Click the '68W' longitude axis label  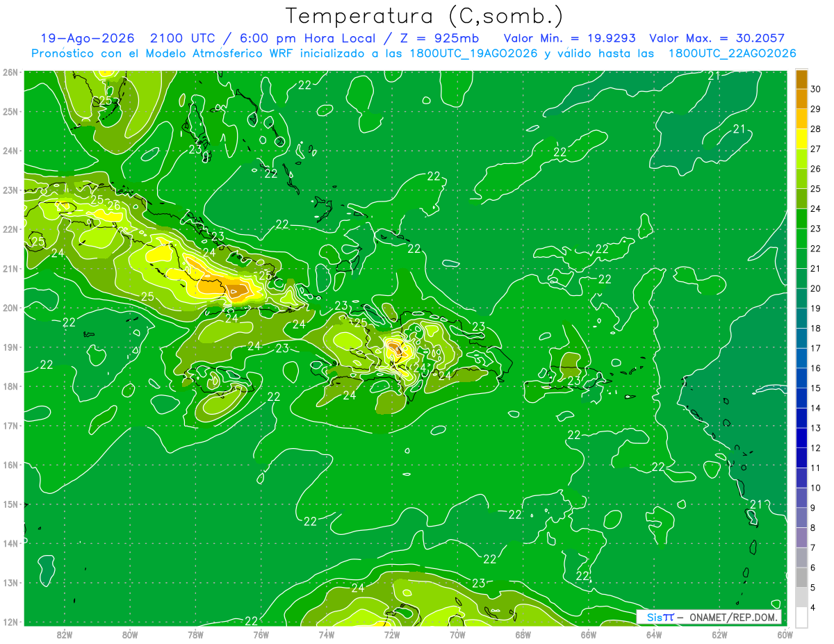[x=523, y=634]
